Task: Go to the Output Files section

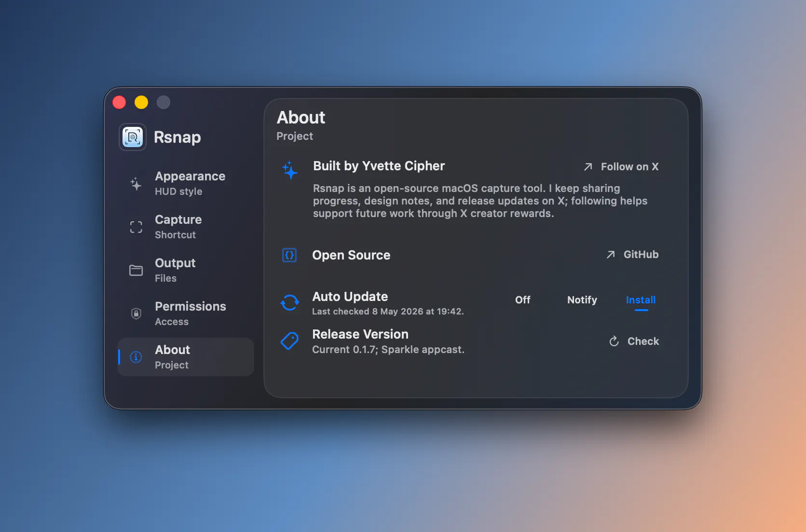Action: click(186, 270)
